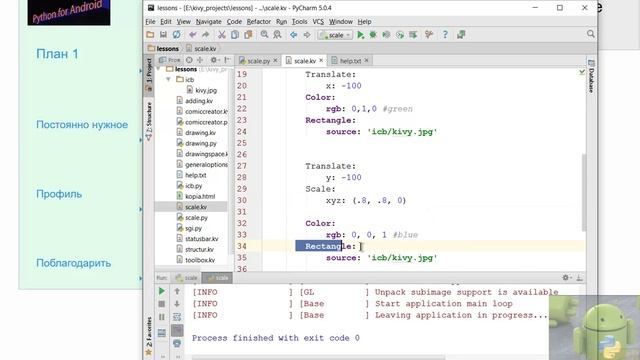
Task: Click scale.kv in the breadcrumb bar
Action: pyautogui.click(x=201, y=49)
